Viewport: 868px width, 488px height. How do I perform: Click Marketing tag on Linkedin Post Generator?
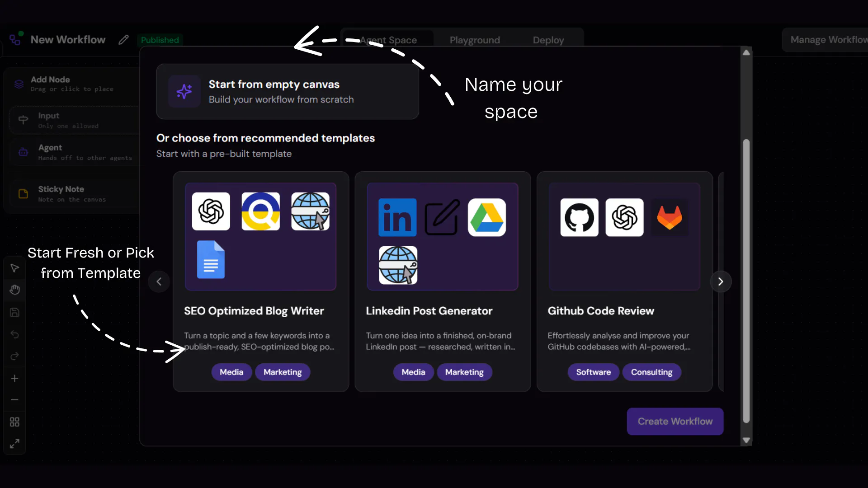click(464, 372)
